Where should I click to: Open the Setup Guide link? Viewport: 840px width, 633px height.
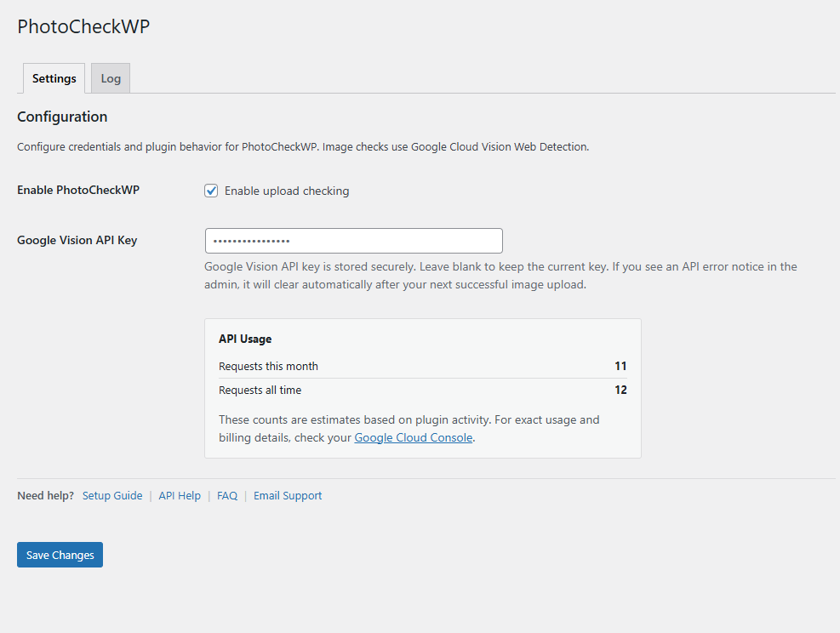tap(112, 495)
